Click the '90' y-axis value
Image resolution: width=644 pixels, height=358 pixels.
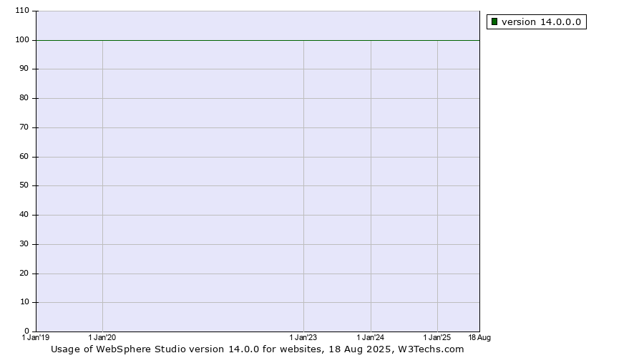pyautogui.click(x=24, y=69)
